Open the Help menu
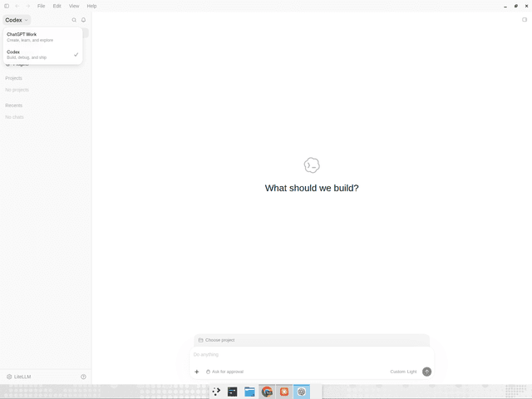 [91, 6]
